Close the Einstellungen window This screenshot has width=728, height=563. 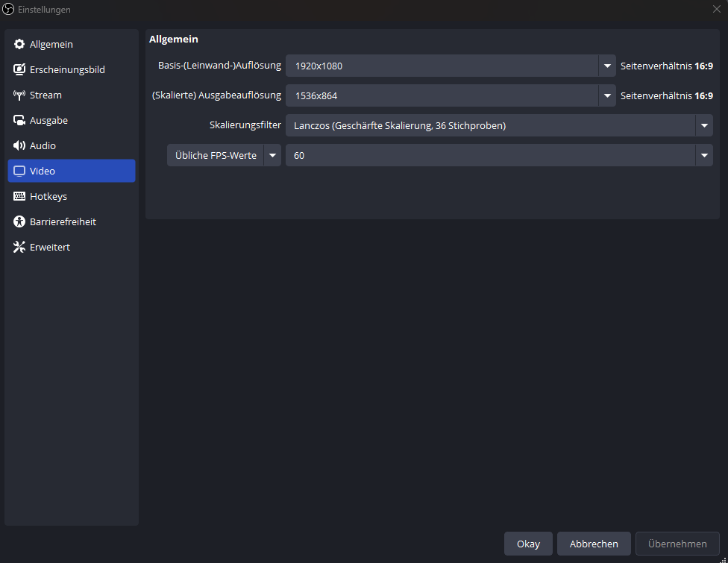pyautogui.click(x=716, y=9)
